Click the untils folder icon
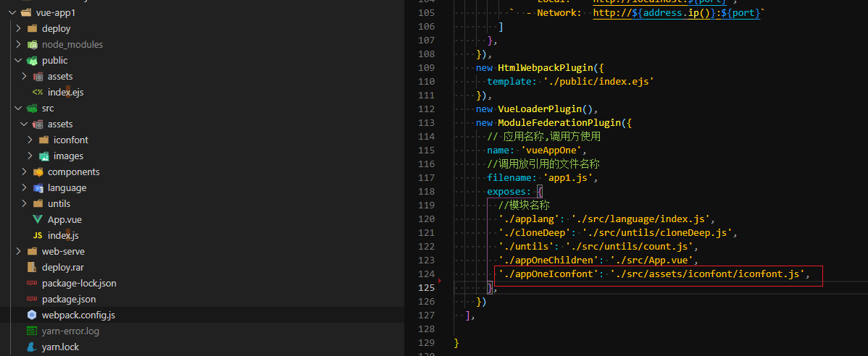The image size is (868, 356). pyautogui.click(x=38, y=204)
